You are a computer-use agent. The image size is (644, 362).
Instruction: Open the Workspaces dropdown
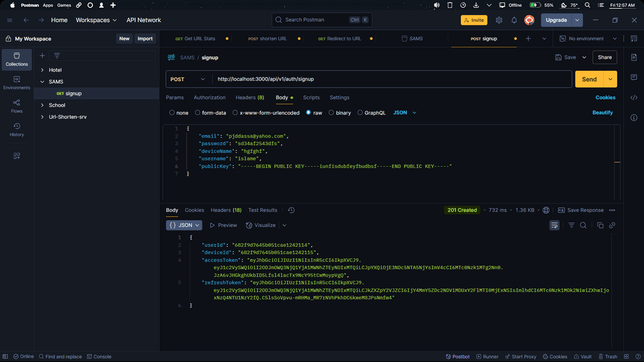pyautogui.click(x=96, y=20)
